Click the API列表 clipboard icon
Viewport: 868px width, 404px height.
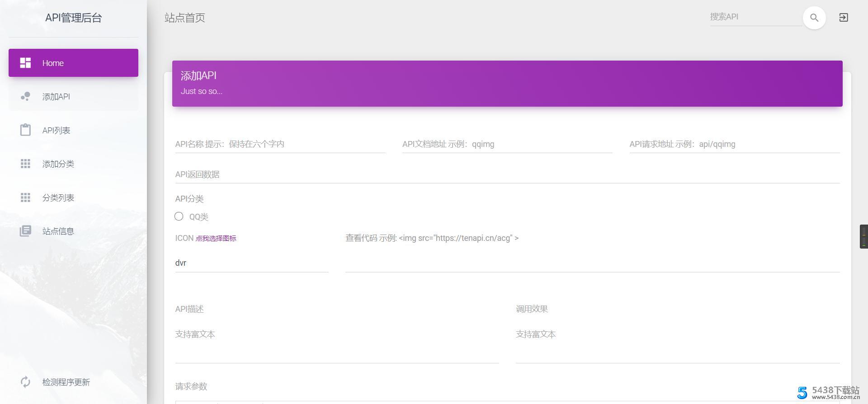tap(25, 130)
